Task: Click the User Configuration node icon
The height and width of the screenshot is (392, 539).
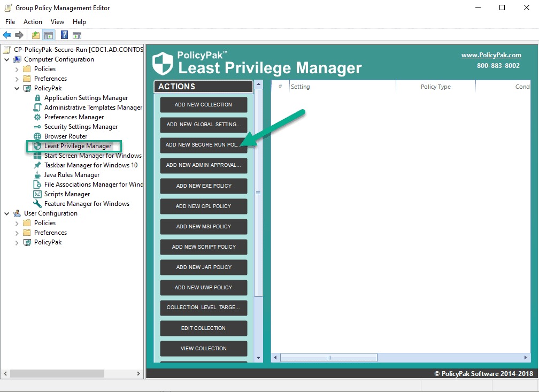Action: pos(17,213)
